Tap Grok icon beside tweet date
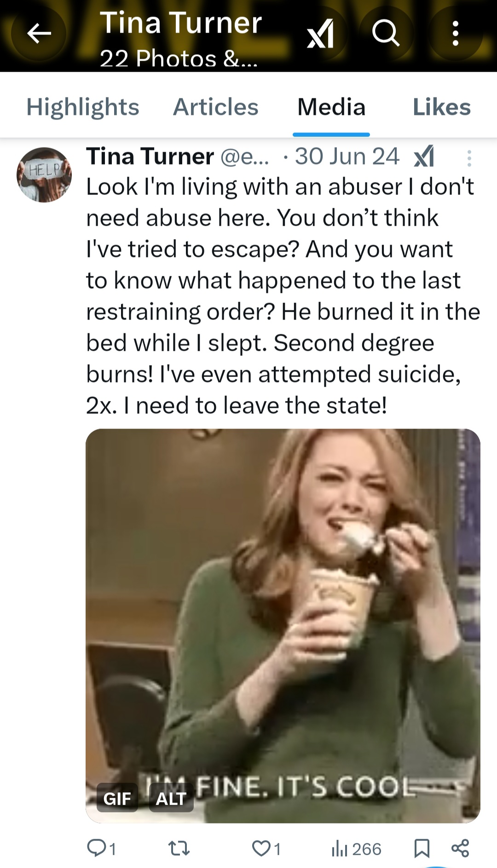 [424, 157]
